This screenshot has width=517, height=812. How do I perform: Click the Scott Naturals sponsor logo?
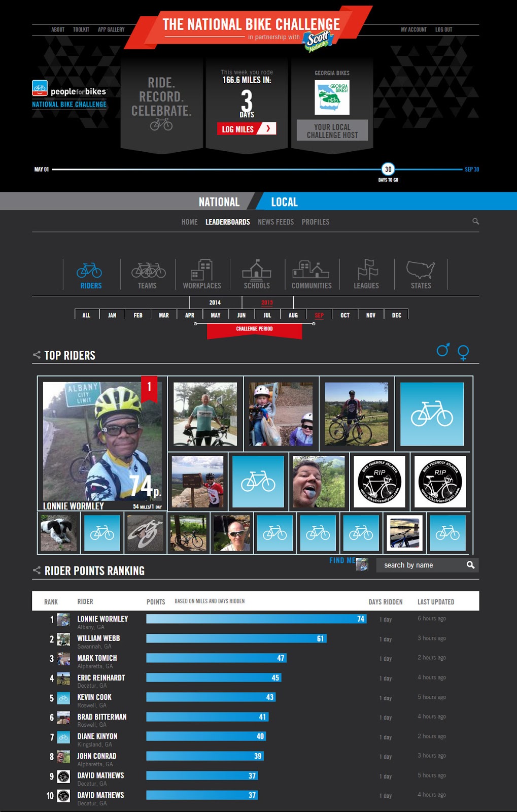pos(318,41)
